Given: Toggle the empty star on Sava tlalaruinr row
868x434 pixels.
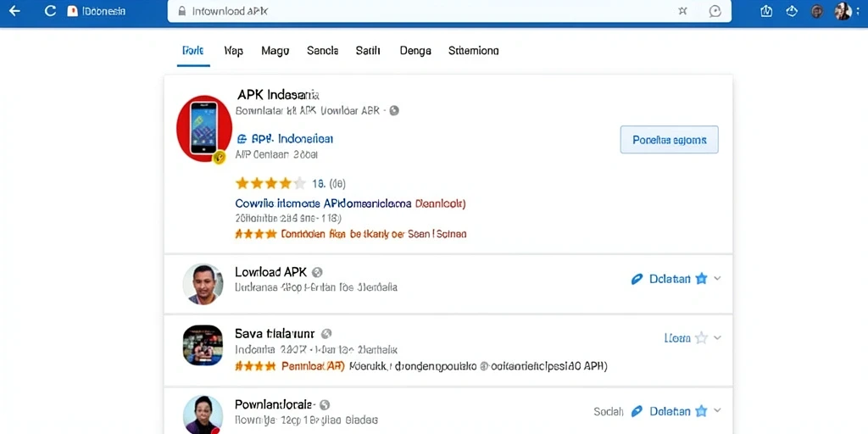Looking at the screenshot, I should tap(701, 337).
